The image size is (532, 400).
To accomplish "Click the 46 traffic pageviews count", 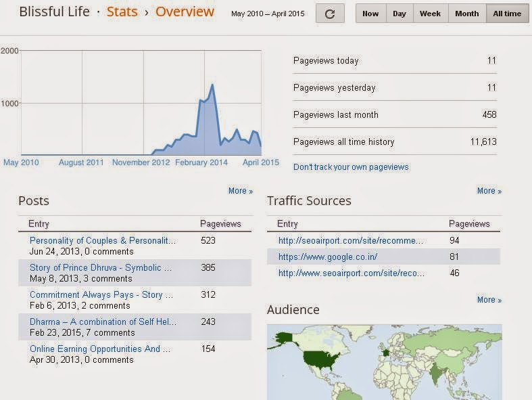I will point(454,273).
